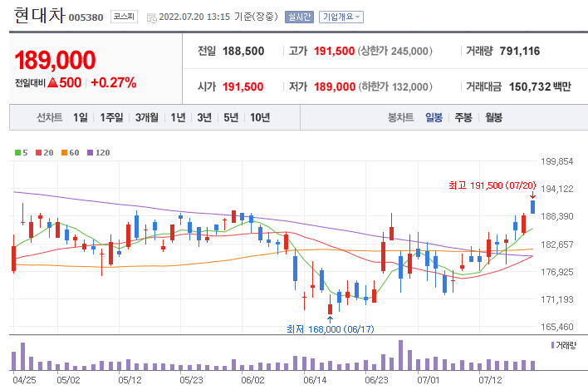Click the 05/23 date axis label
588x390 pixels.
pyautogui.click(x=191, y=380)
